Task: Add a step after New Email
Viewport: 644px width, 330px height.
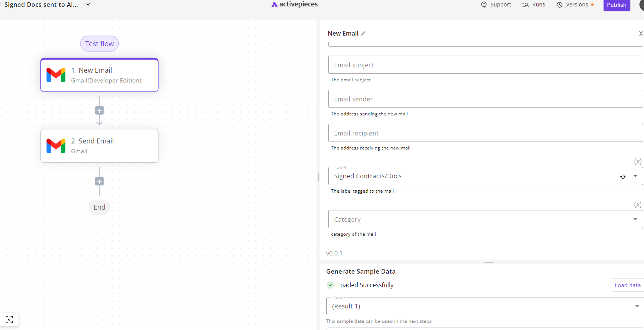Action: click(99, 111)
